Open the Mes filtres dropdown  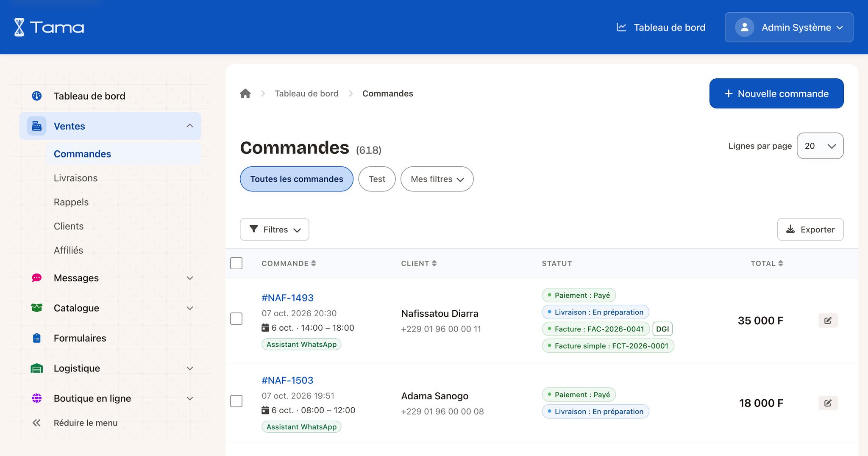(437, 179)
